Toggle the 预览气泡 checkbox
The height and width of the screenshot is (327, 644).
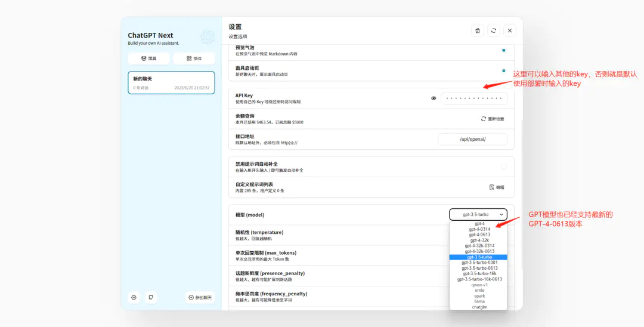(x=504, y=51)
